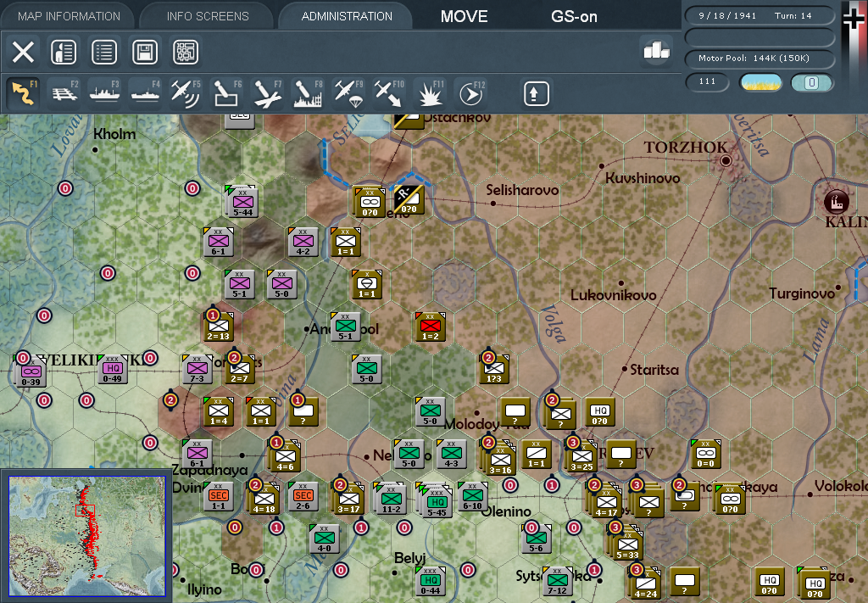The width and height of the screenshot is (868, 603).
Task: Select the green unit counter labeled 5-6
Action: pyautogui.click(x=536, y=539)
